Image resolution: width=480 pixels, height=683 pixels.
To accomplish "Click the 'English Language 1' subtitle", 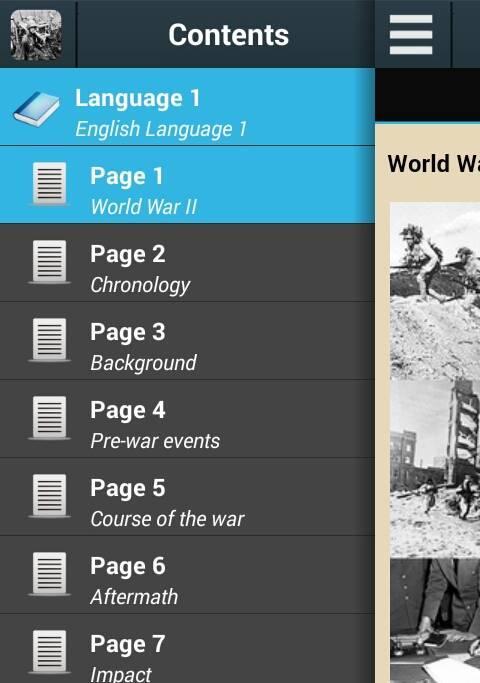I will tap(161, 129).
